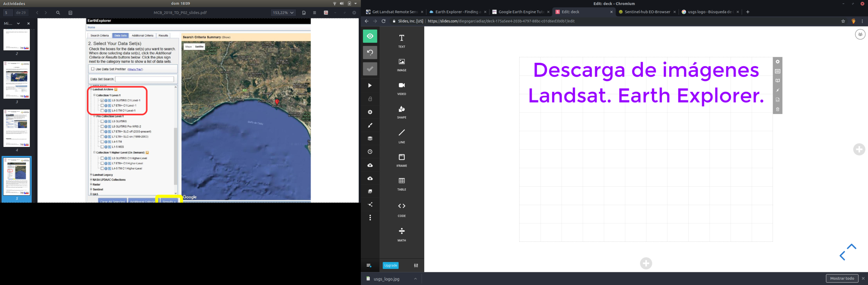Insert a Code block in Slides
868x285 pixels.
[x=401, y=210]
